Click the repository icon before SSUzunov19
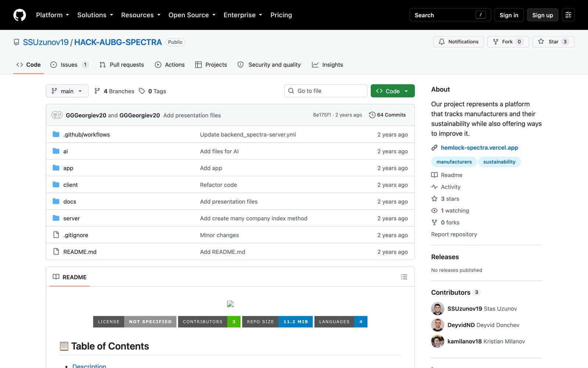The height and width of the screenshot is (368, 588). pos(16,42)
